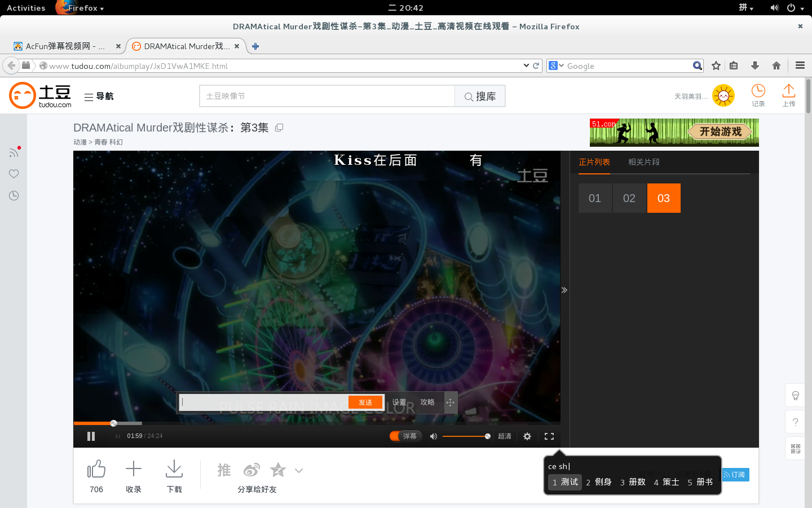Open the 导航 navigation menu
Image resolution: width=812 pixels, height=508 pixels.
point(99,97)
